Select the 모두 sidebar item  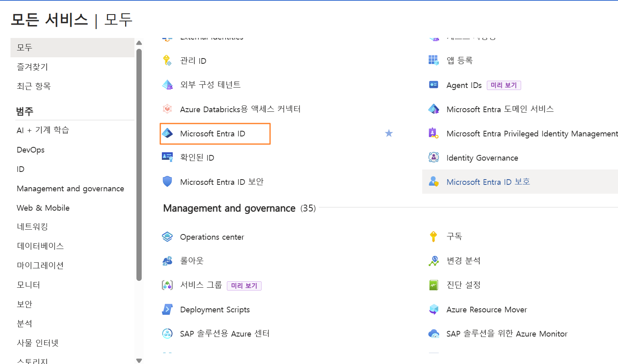72,48
